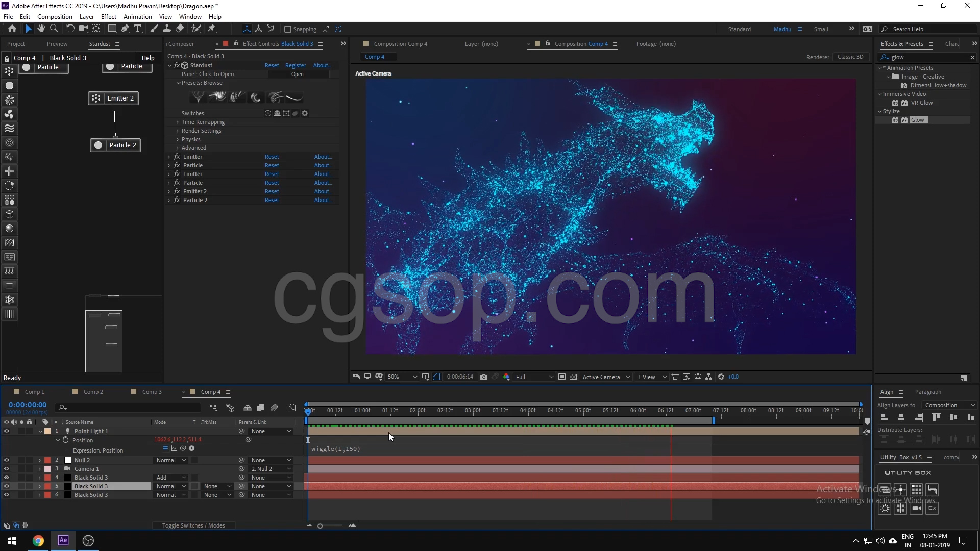Expand the Time Remapping property group
Image resolution: width=980 pixels, height=551 pixels.
pos(178,122)
